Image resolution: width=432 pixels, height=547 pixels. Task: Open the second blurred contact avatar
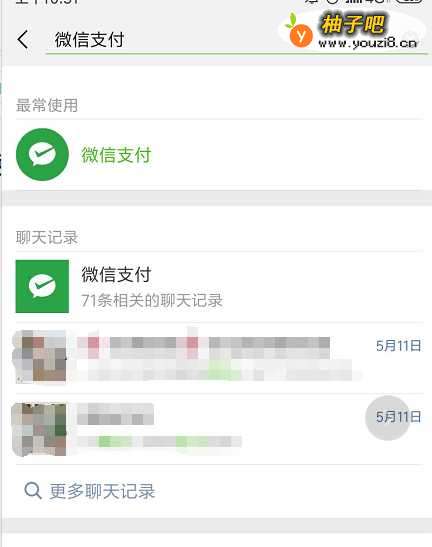39,429
